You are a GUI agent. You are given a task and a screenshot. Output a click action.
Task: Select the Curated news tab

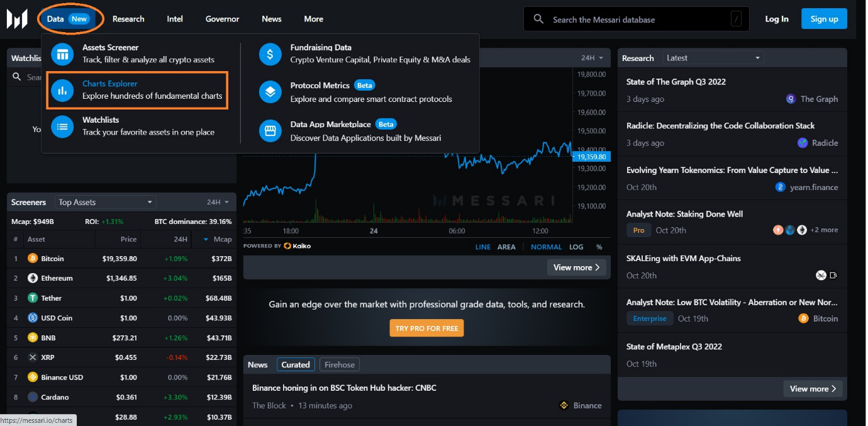pyautogui.click(x=296, y=364)
